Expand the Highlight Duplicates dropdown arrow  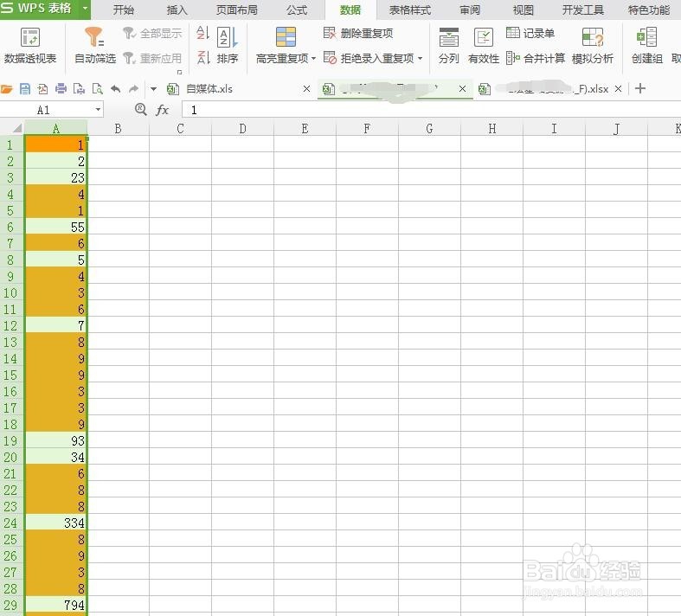point(313,58)
